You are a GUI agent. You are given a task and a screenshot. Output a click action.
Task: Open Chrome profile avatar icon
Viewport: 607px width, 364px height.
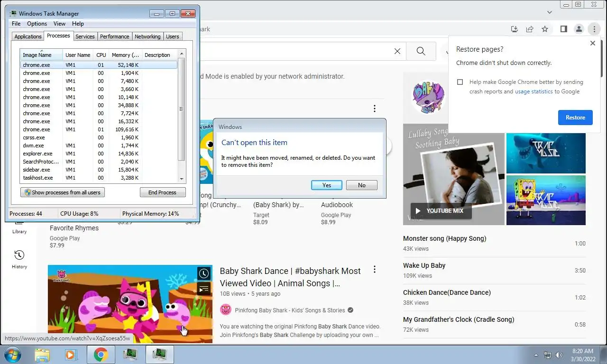pos(579,29)
